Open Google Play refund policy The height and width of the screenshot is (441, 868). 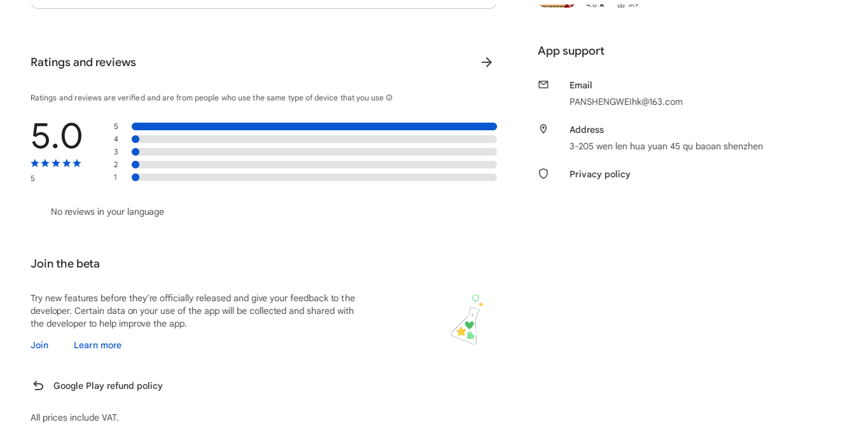(x=108, y=386)
